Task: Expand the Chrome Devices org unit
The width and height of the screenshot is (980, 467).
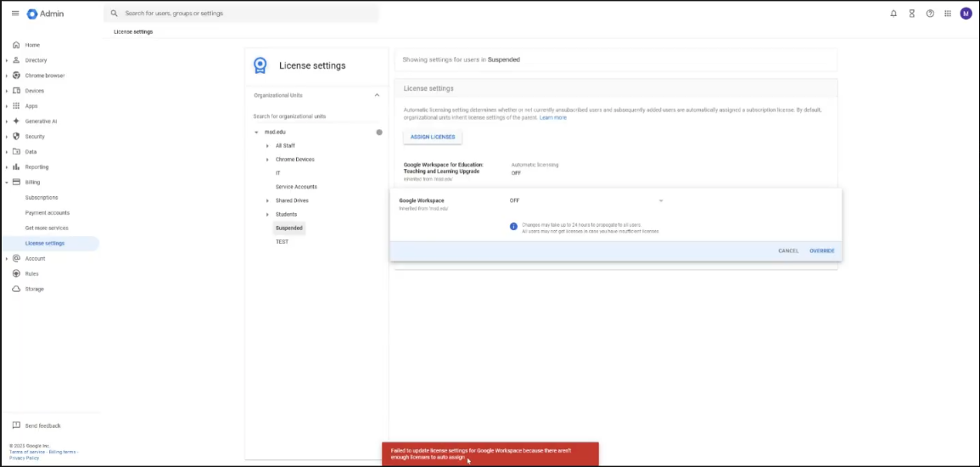Action: [267, 160]
